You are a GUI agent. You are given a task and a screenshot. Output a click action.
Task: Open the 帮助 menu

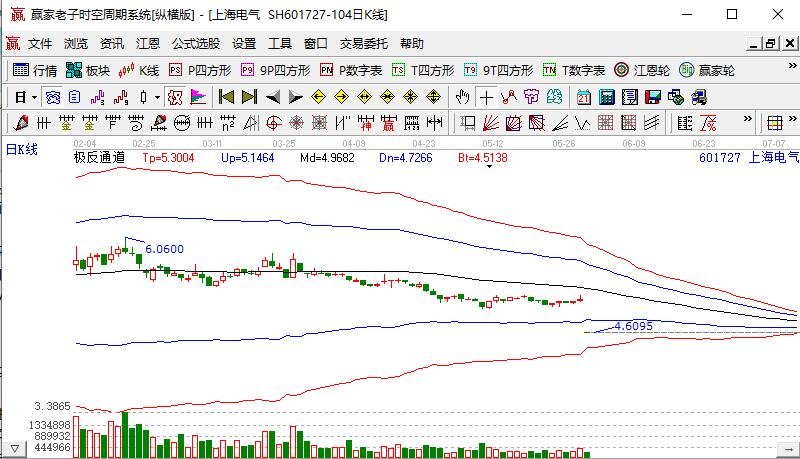pos(412,44)
